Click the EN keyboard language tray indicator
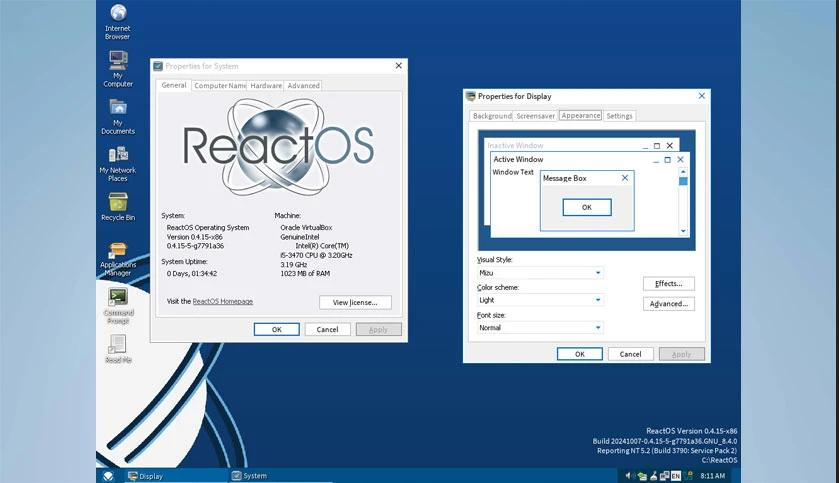The image size is (839, 483). [676, 476]
